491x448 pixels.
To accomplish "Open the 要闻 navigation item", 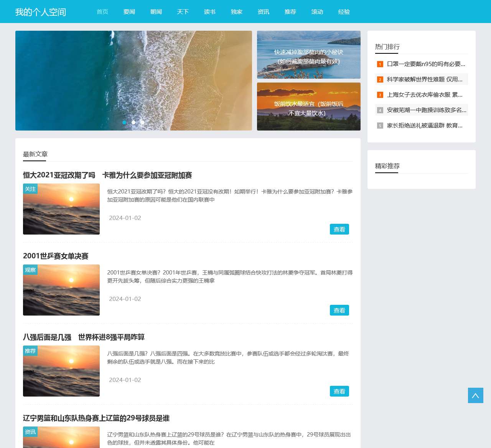I will click(129, 12).
